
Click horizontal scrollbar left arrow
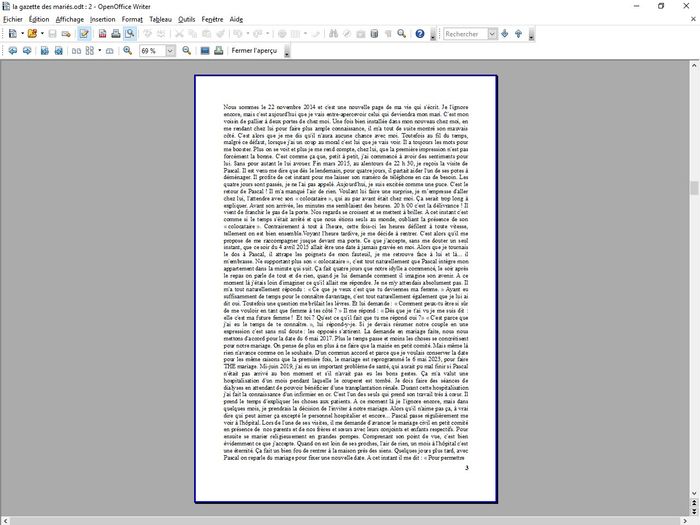tap(4, 521)
